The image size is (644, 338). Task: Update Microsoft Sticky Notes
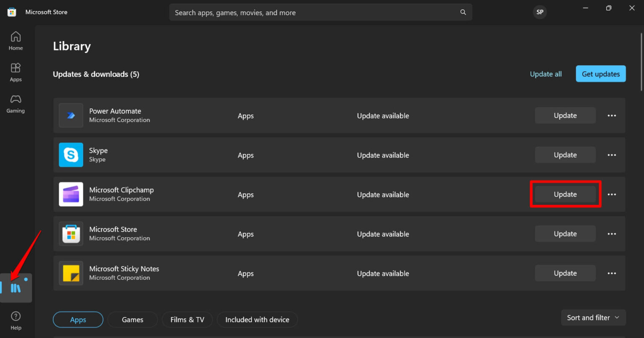565,273
